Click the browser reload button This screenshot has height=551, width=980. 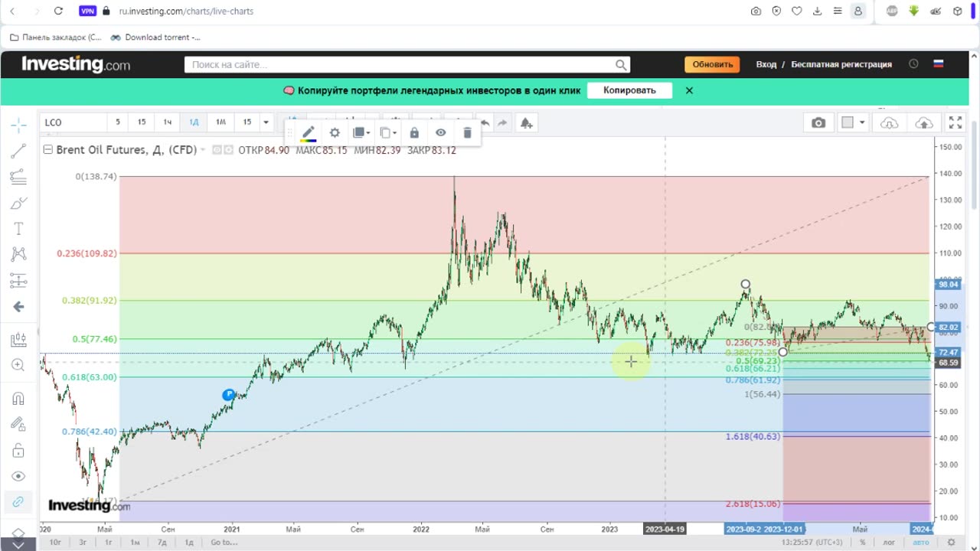click(x=58, y=11)
